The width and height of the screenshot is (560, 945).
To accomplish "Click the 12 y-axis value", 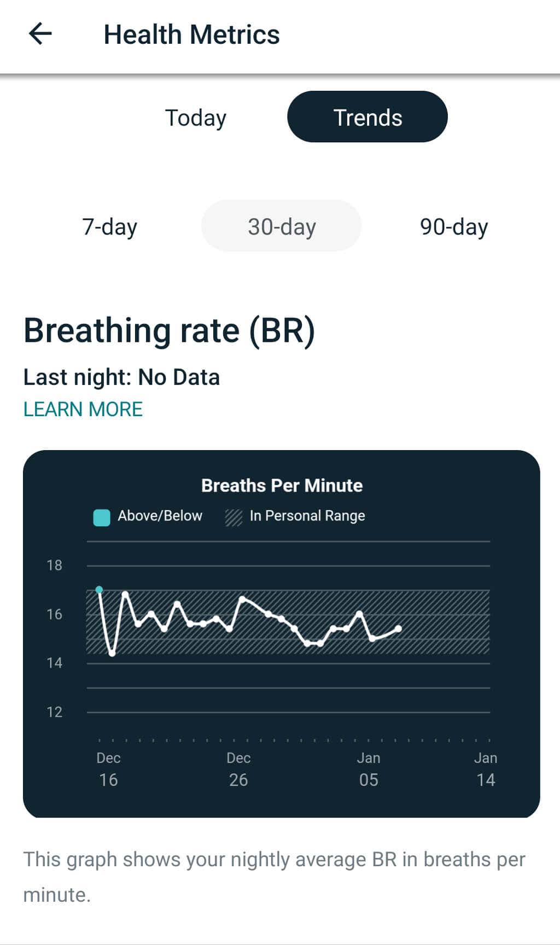I will [54, 712].
